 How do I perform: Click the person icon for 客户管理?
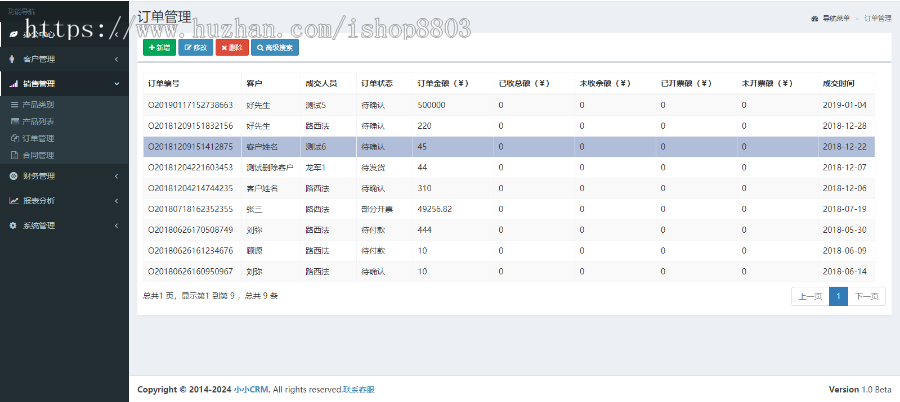(x=13, y=59)
